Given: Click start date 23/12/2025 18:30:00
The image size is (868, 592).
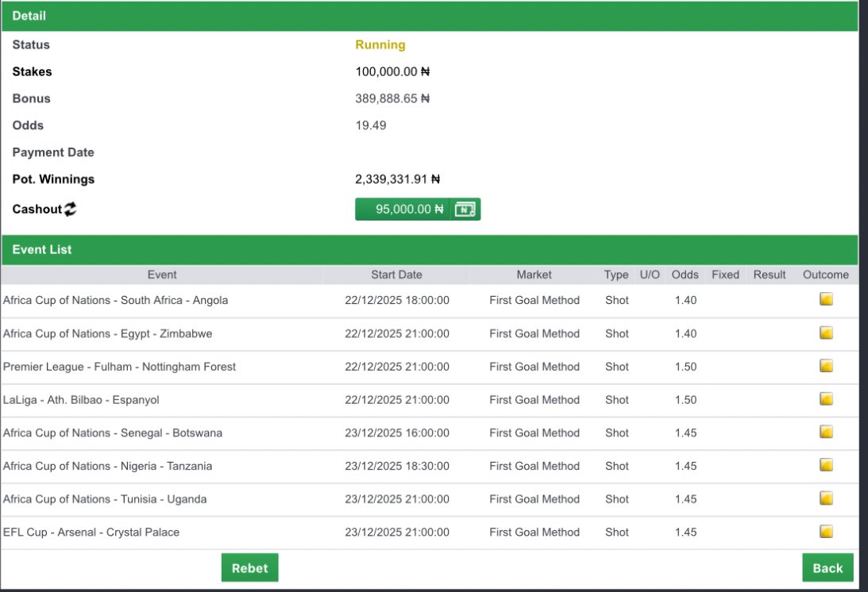Looking at the screenshot, I should click(397, 466).
